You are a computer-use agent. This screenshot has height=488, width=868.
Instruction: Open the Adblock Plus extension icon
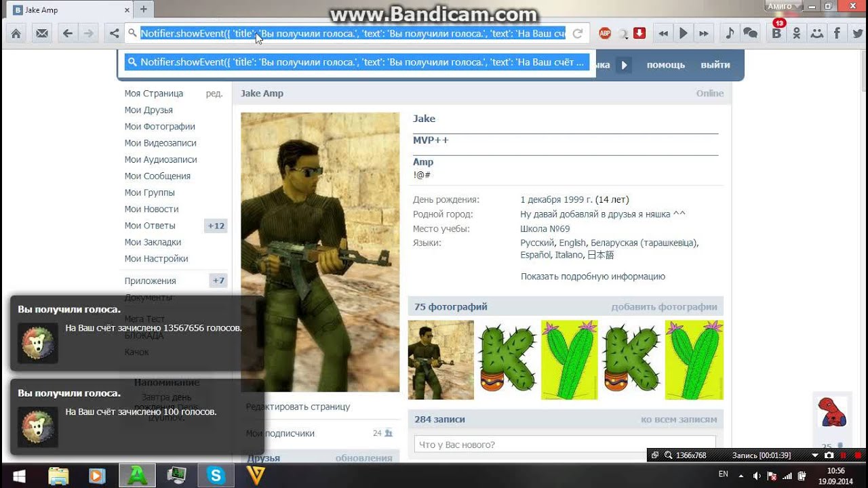605,33
